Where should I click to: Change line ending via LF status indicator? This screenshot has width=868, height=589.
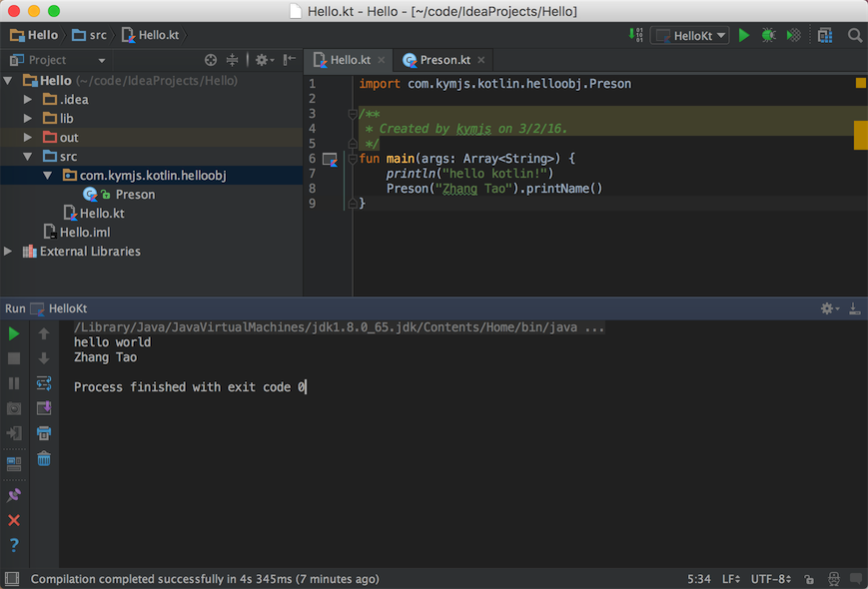coord(732,579)
